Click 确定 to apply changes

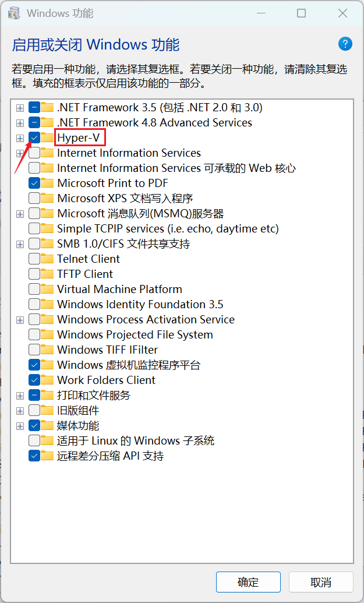click(248, 582)
